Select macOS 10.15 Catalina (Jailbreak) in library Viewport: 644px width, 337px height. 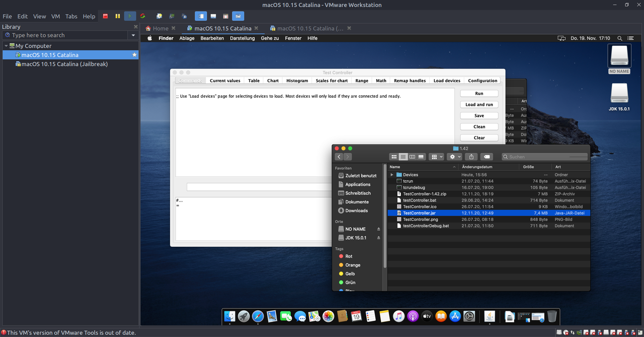(x=64, y=64)
